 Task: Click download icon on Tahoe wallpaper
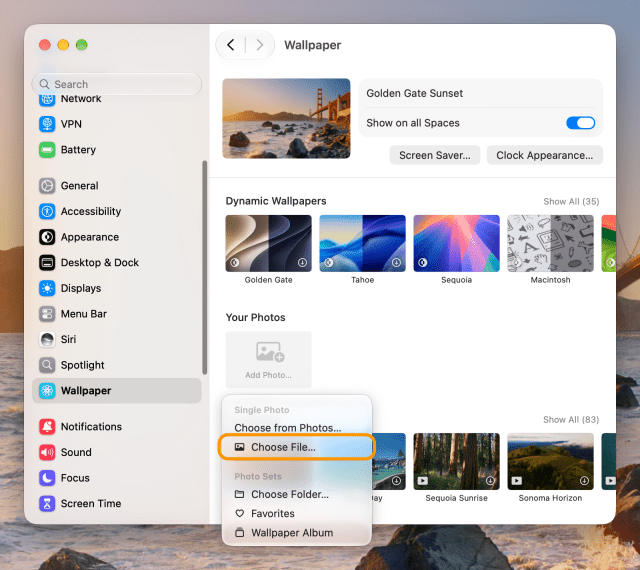(396, 262)
